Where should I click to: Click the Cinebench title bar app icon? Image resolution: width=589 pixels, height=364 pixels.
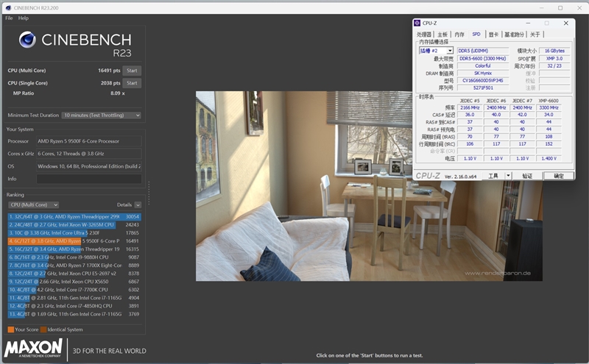7,7
